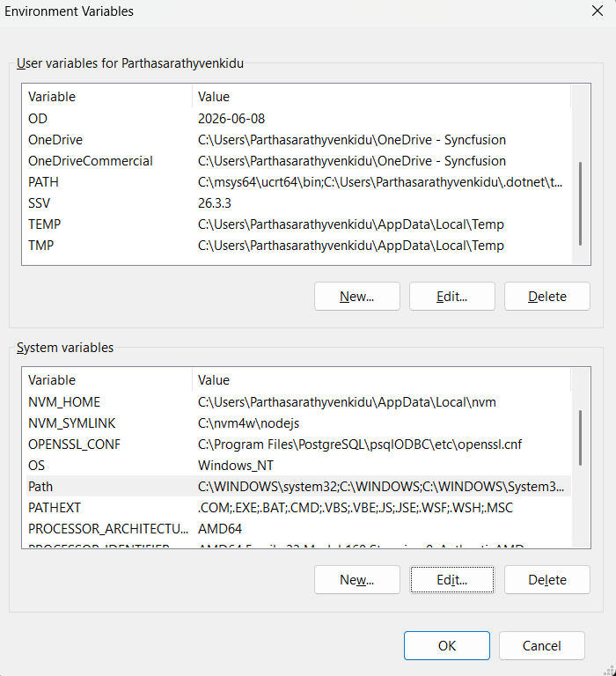Select OPENSSL_CONF system variable
This screenshot has height=676, width=616.
298,444
